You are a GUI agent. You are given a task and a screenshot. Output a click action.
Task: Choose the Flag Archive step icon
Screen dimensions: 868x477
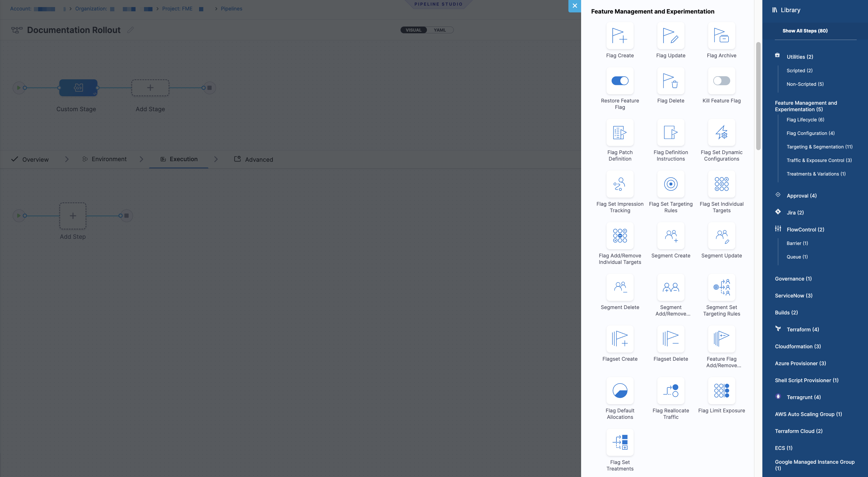[721, 35]
